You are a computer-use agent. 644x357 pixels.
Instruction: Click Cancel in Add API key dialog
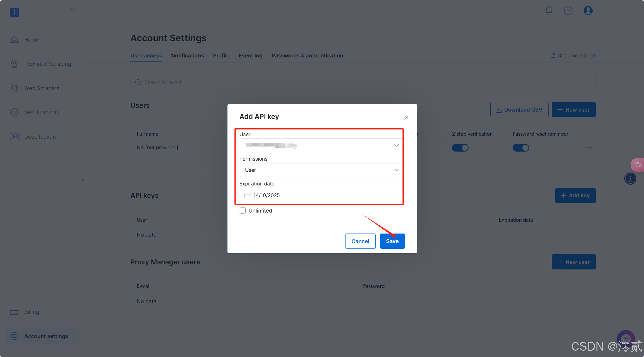coord(360,241)
